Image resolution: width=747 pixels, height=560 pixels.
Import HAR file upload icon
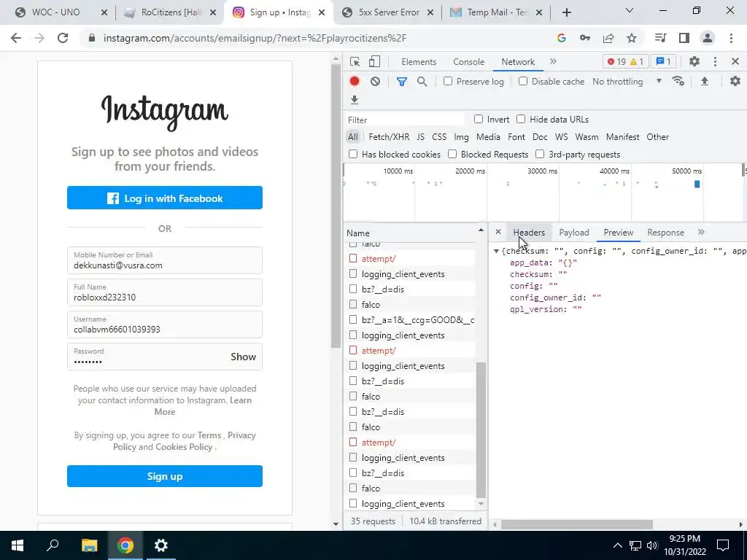(x=705, y=82)
